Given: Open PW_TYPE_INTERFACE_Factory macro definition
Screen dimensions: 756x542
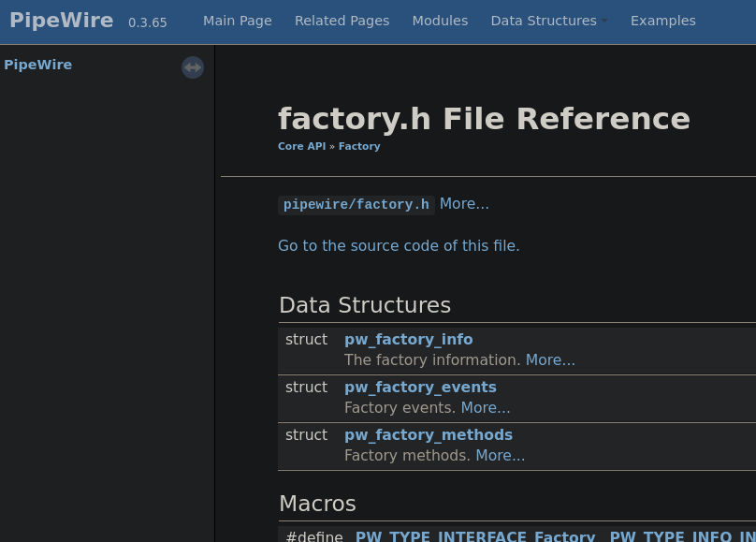Looking at the screenshot, I should (x=474, y=536).
